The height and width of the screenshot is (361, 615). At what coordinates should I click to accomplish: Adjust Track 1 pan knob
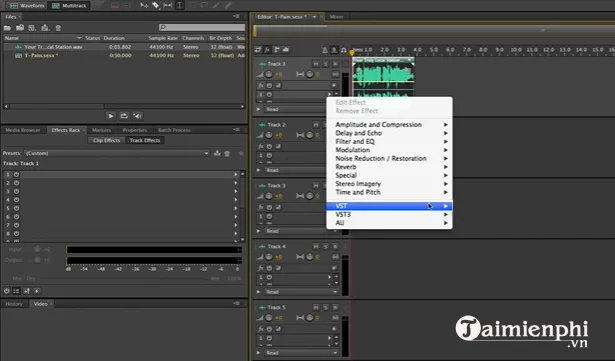tap(310, 74)
